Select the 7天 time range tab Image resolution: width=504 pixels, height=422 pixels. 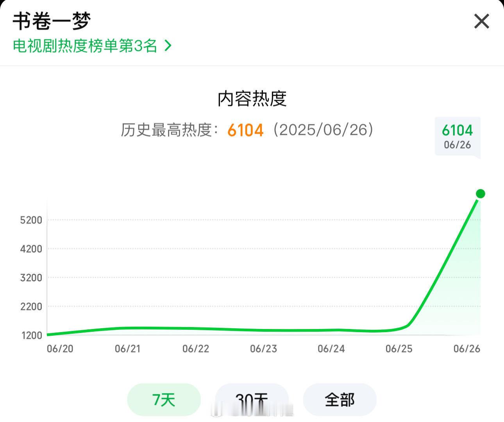164,400
